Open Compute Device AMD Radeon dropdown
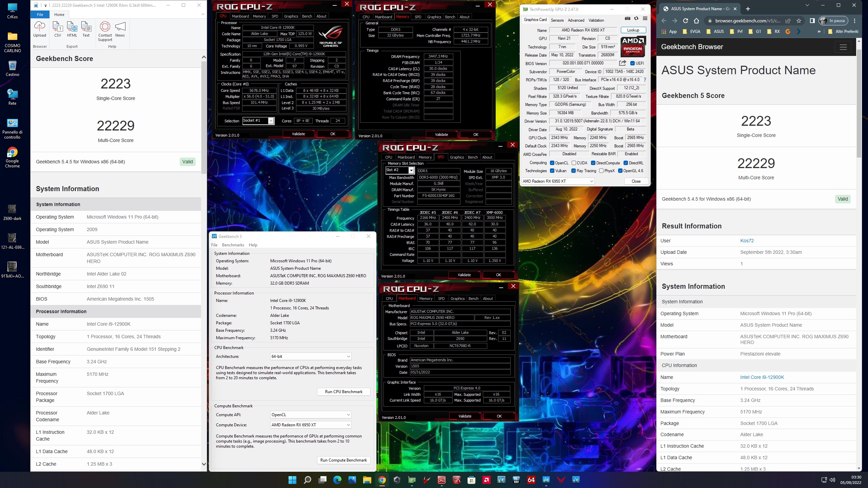The width and height of the screenshot is (868, 488). pyautogui.click(x=311, y=425)
